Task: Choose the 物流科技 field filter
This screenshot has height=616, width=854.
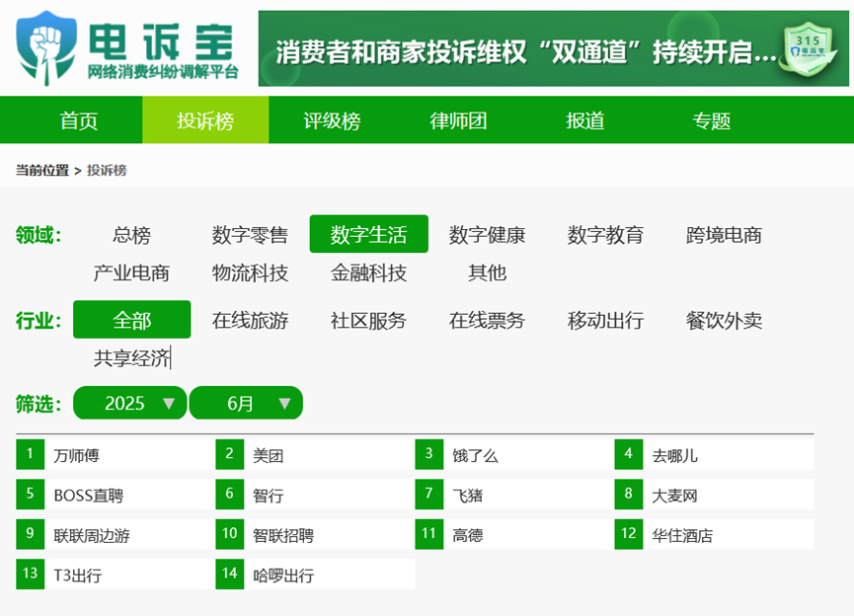Action: pos(250,272)
